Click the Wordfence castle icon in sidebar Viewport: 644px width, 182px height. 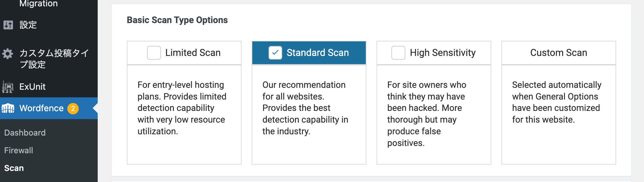tap(8, 108)
